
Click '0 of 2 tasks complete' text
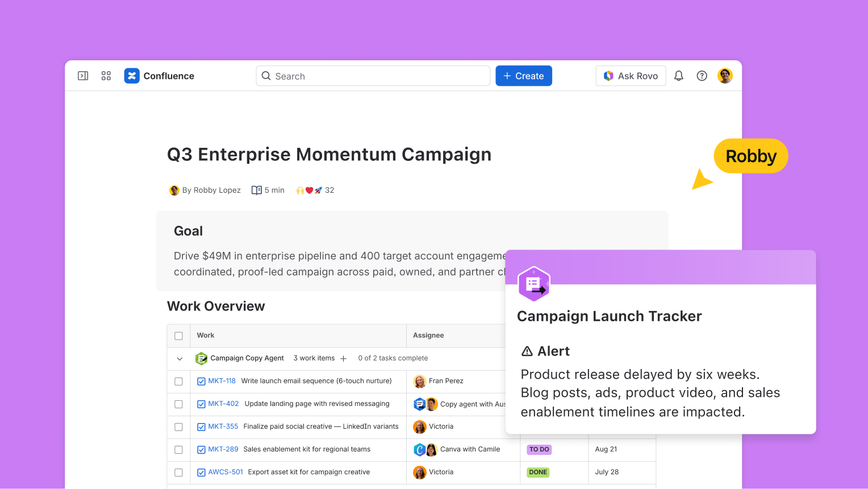[393, 358]
